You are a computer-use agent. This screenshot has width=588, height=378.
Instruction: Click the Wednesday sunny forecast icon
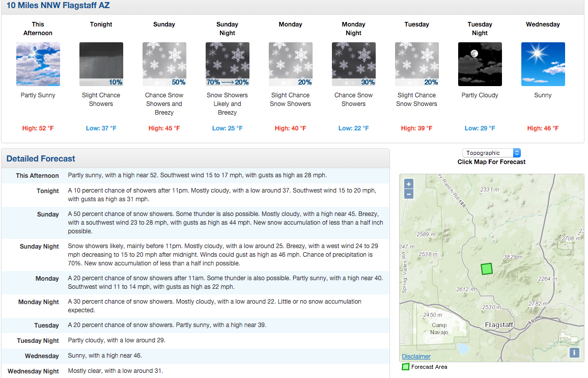(543, 64)
